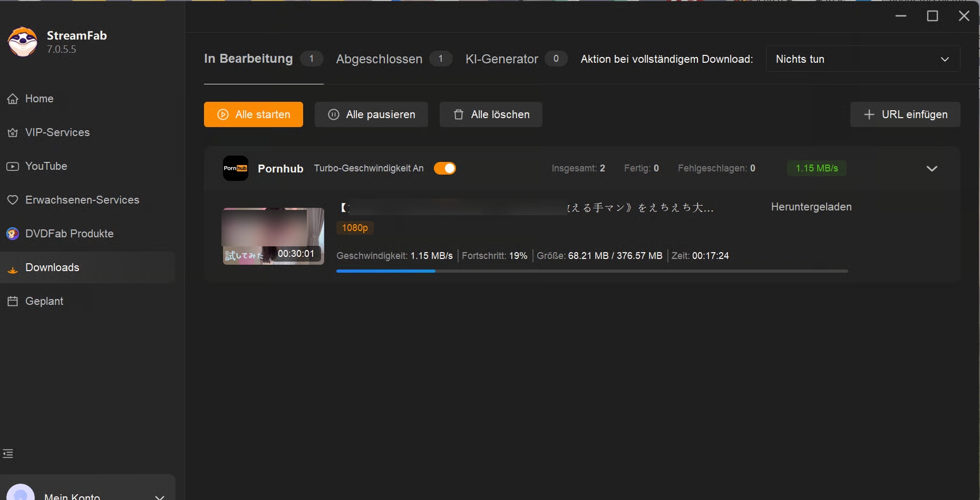Open Erwachsenen-Services heart icon
Image resolution: width=980 pixels, height=500 pixels.
click(13, 200)
